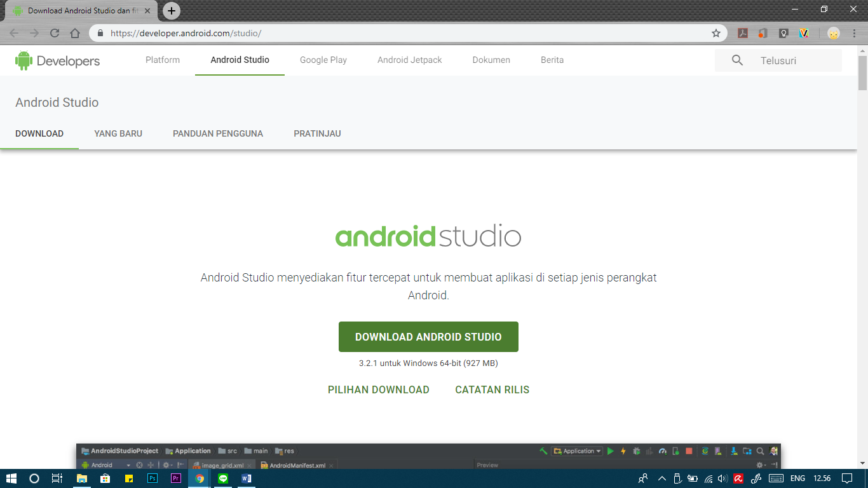Open the Windows Start menu
The image size is (868, 488).
(11, 478)
